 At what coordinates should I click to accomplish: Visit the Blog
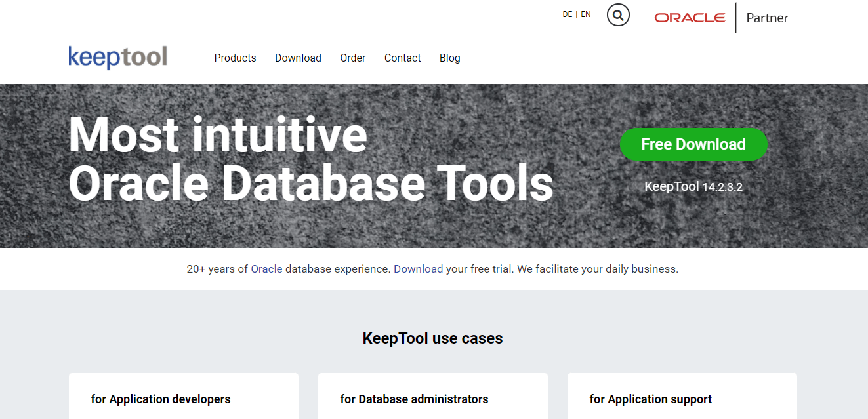450,58
